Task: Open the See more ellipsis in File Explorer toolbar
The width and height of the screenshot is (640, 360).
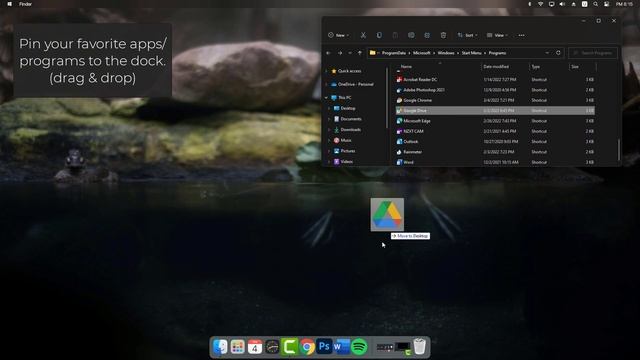Action: pyautogui.click(x=521, y=36)
